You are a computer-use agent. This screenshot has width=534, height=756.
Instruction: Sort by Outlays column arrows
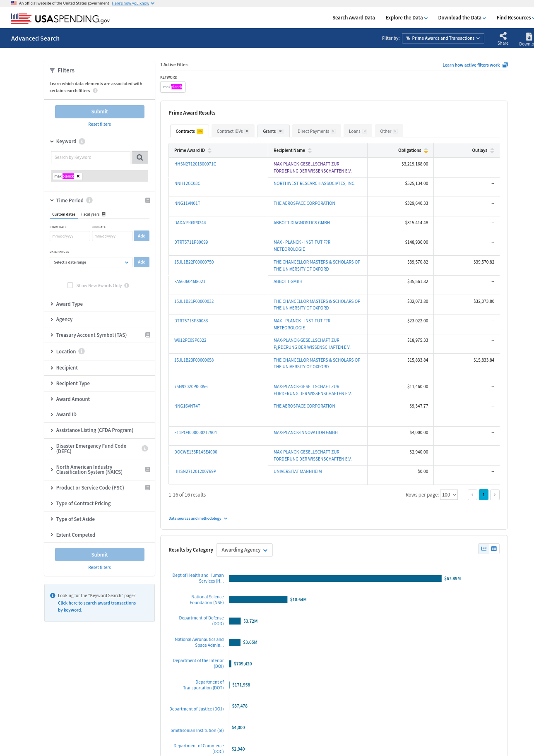click(x=492, y=151)
